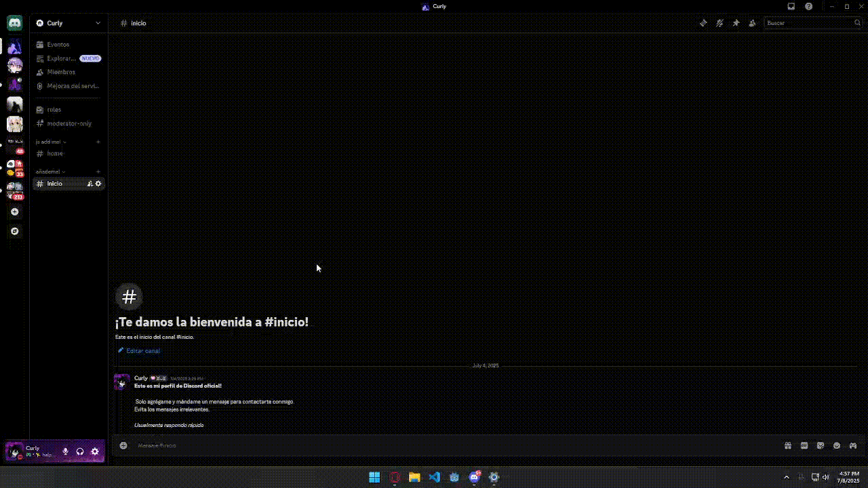Open Explorar canales entry
868x488 pixels.
pyautogui.click(x=68, y=58)
